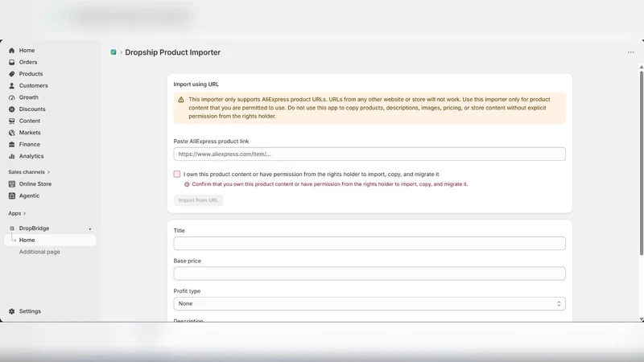Click the Markets globe icon
This screenshot has height=362, width=644.
[x=11, y=133]
